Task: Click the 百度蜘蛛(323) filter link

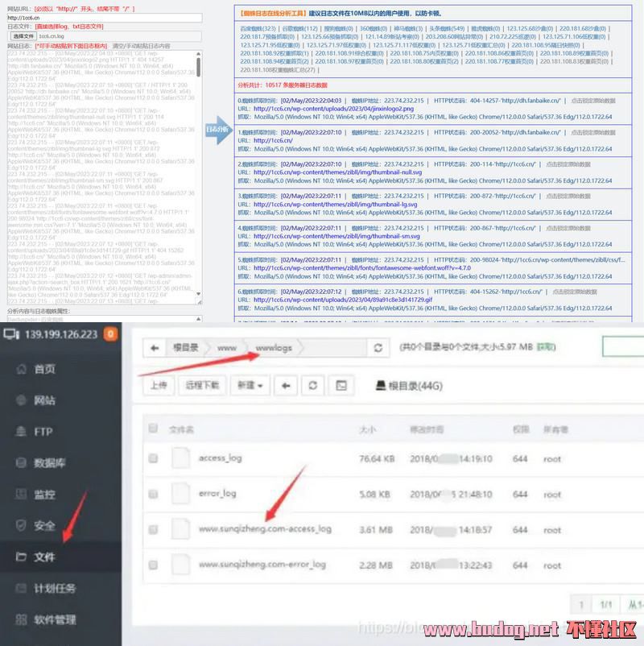Action: 258,28
